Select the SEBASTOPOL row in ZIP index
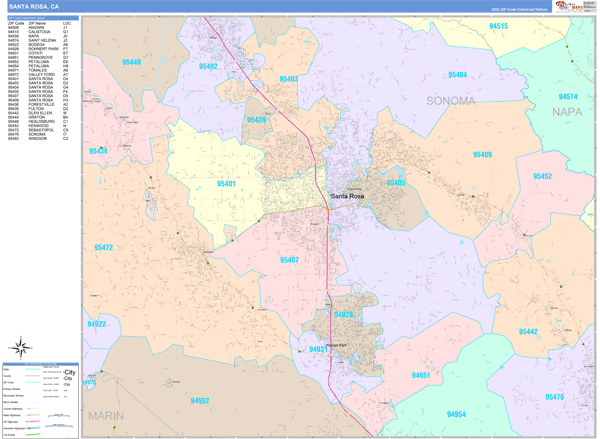600x439 pixels. point(39,130)
